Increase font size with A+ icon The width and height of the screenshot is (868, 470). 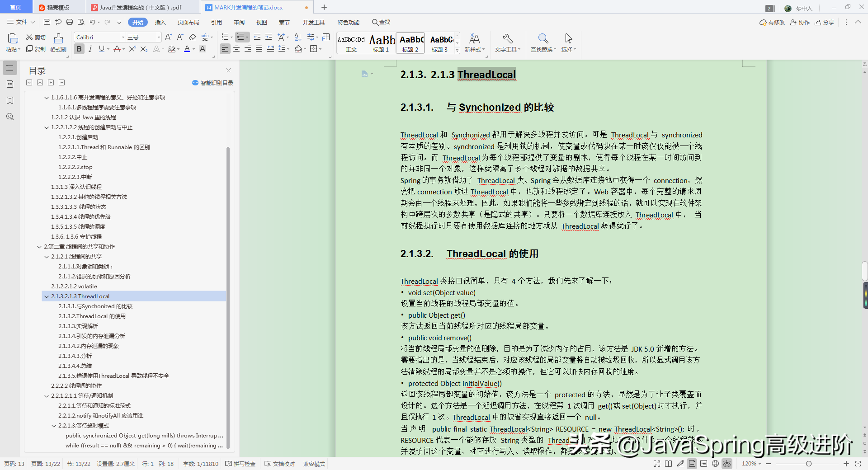168,37
